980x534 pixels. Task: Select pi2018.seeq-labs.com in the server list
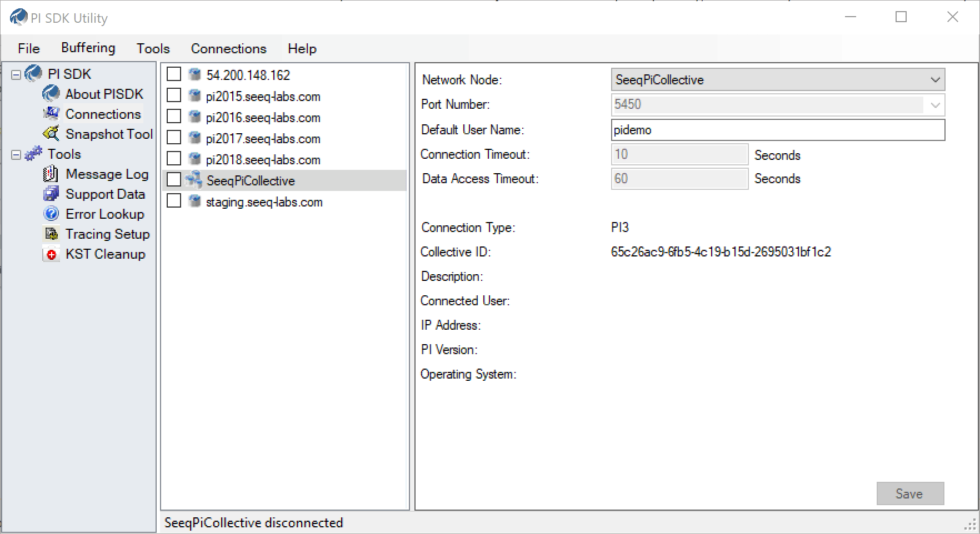pyautogui.click(x=263, y=160)
